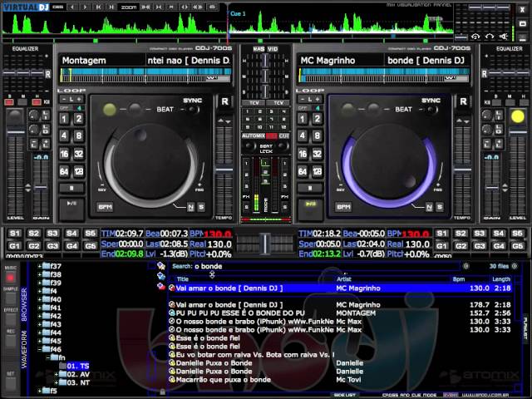
Task: Toggle right deck N button
Action: [x=429, y=207]
